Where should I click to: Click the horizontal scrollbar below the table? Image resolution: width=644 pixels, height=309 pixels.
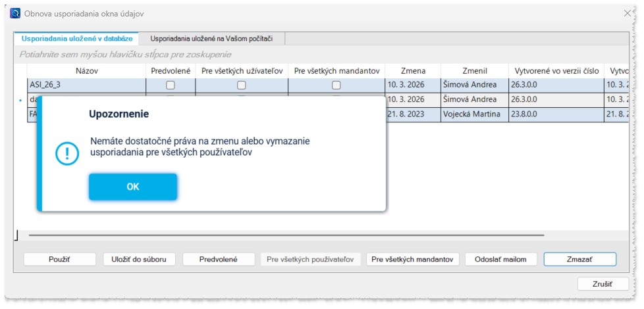click(x=286, y=234)
